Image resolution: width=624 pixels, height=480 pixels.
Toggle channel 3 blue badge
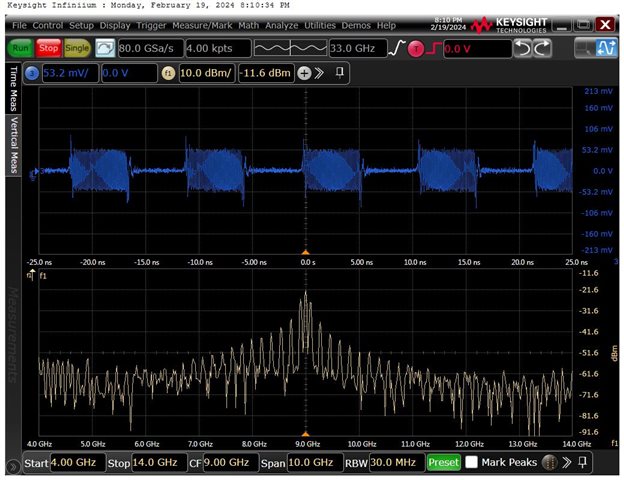click(32, 73)
